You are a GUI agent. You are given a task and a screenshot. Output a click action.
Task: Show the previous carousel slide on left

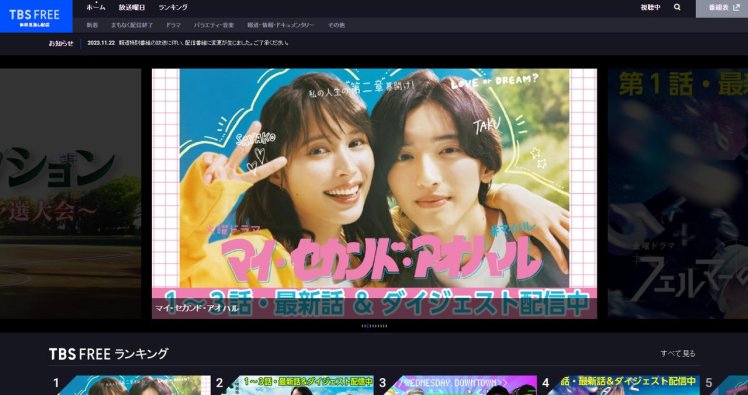pyautogui.click(x=71, y=194)
